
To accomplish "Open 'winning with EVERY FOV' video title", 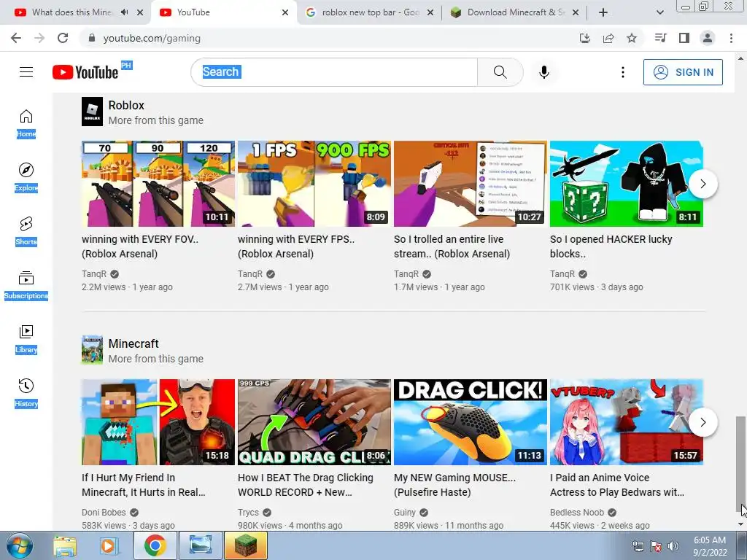I will pyautogui.click(x=140, y=246).
